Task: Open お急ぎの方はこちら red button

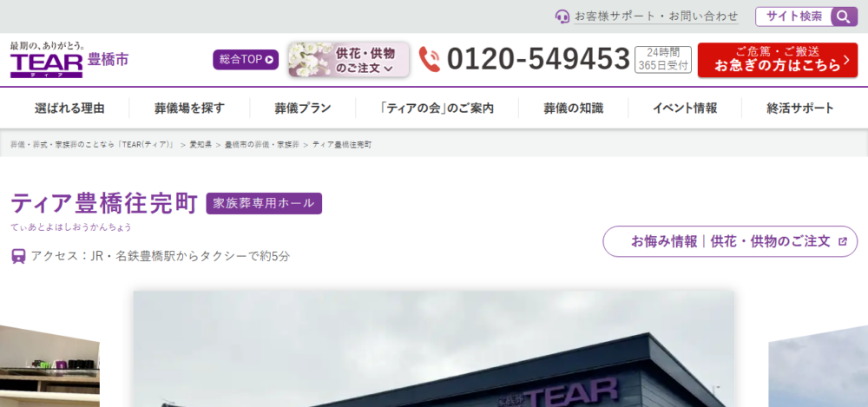Action: 777,60
